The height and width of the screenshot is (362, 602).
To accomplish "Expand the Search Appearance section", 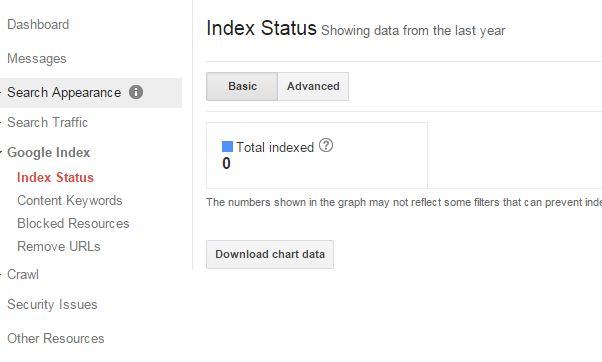I will (x=64, y=93).
